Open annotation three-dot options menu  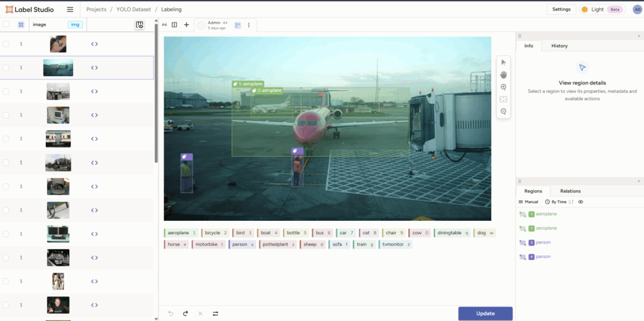coord(248,25)
